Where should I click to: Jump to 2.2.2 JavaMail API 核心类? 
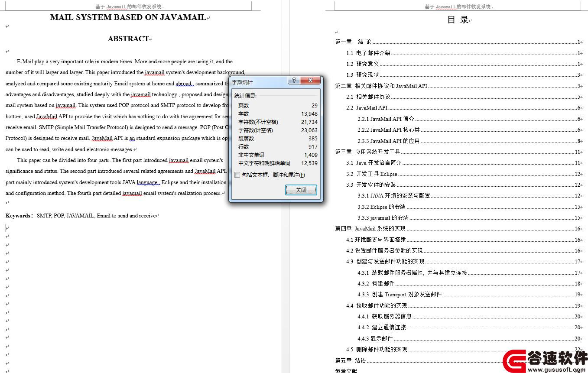tap(469, 130)
